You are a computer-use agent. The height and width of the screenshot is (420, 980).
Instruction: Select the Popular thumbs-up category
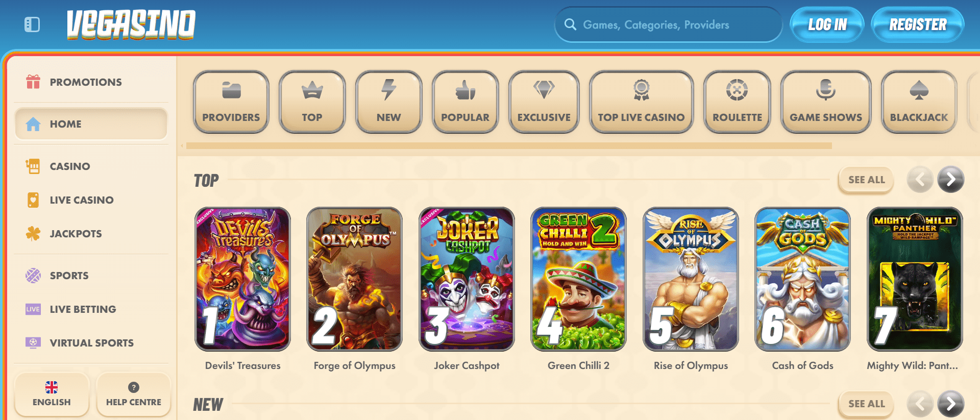point(465,102)
